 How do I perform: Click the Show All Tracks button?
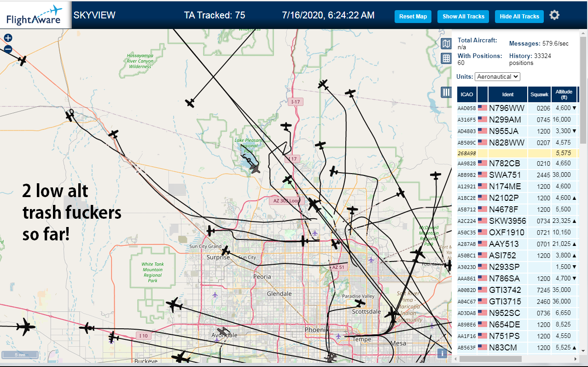(x=463, y=17)
